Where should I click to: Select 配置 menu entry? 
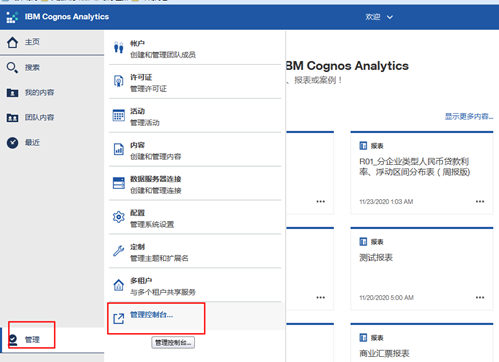pyautogui.click(x=195, y=217)
